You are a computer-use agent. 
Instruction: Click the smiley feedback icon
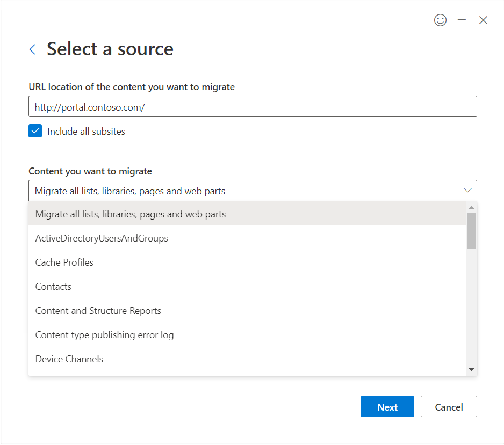click(x=440, y=20)
